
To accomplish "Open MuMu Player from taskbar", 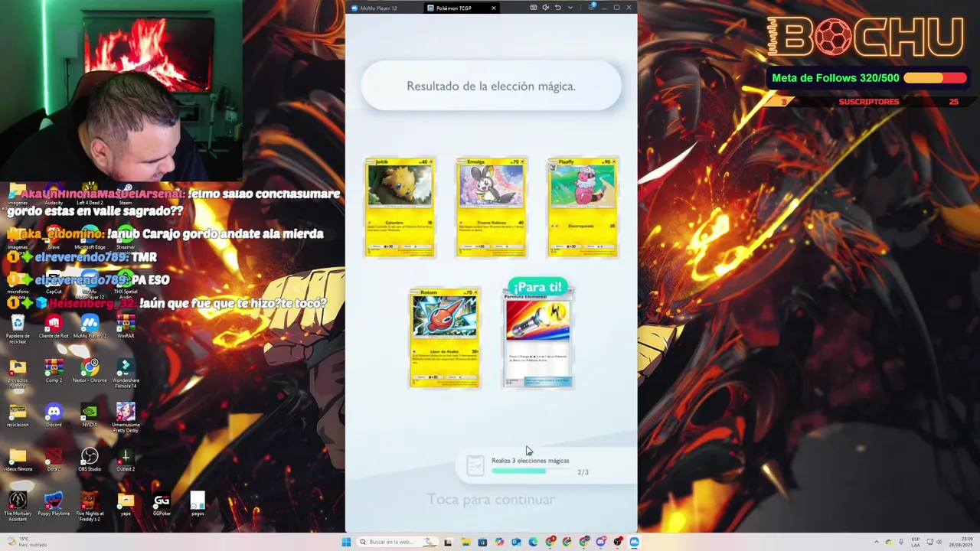I will click(634, 542).
